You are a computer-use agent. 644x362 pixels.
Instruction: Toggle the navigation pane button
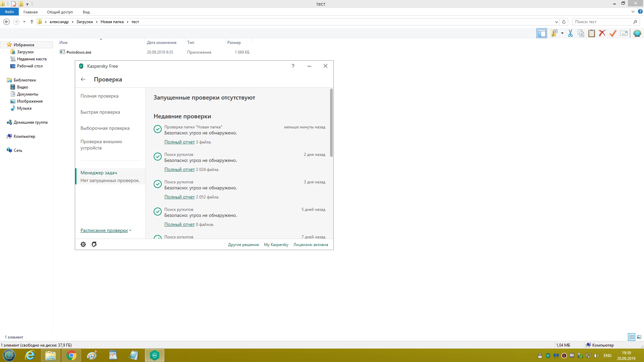click(x=541, y=33)
